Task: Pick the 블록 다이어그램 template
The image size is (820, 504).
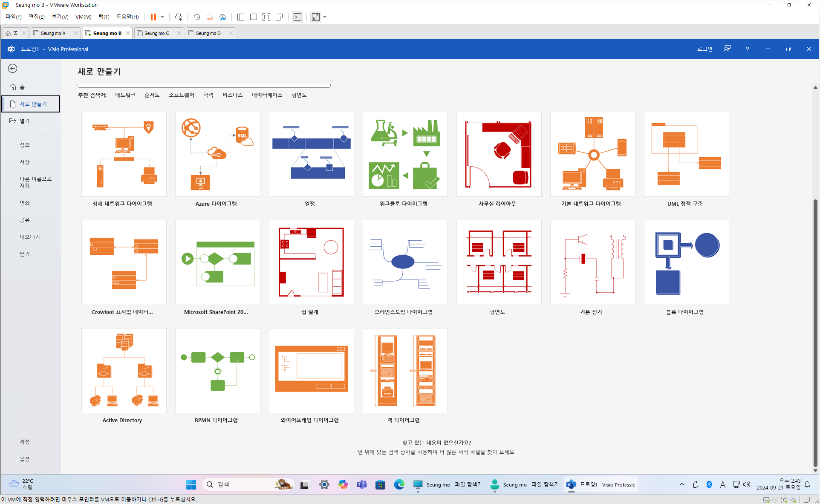Action: coord(686,262)
